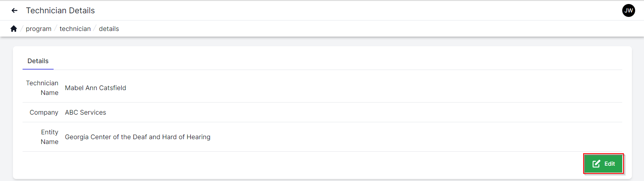Click the details breadcrumb item
644x181 pixels.
point(109,29)
